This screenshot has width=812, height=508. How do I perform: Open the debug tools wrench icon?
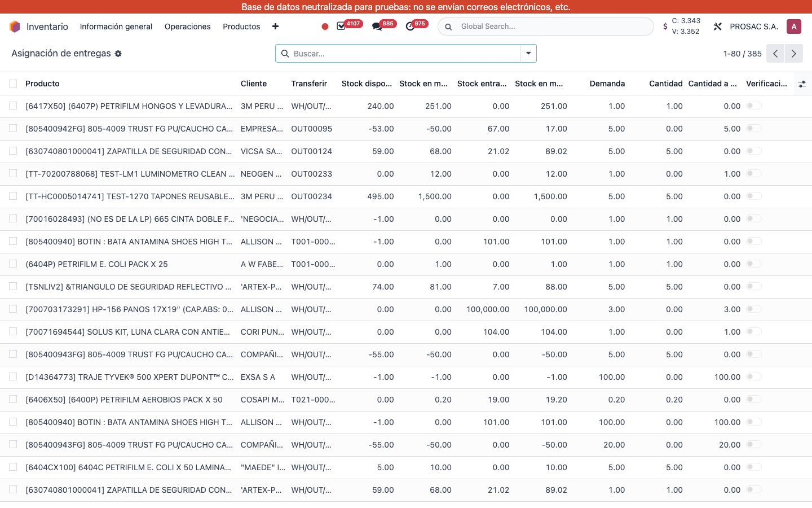coord(717,27)
